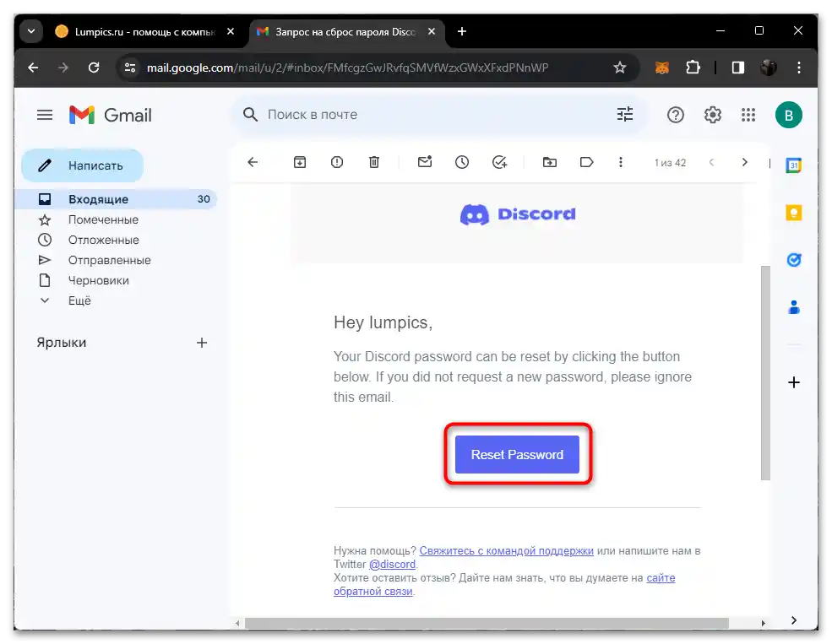The image size is (832, 644).
Task: Click Написать compose button
Action: pyautogui.click(x=82, y=165)
